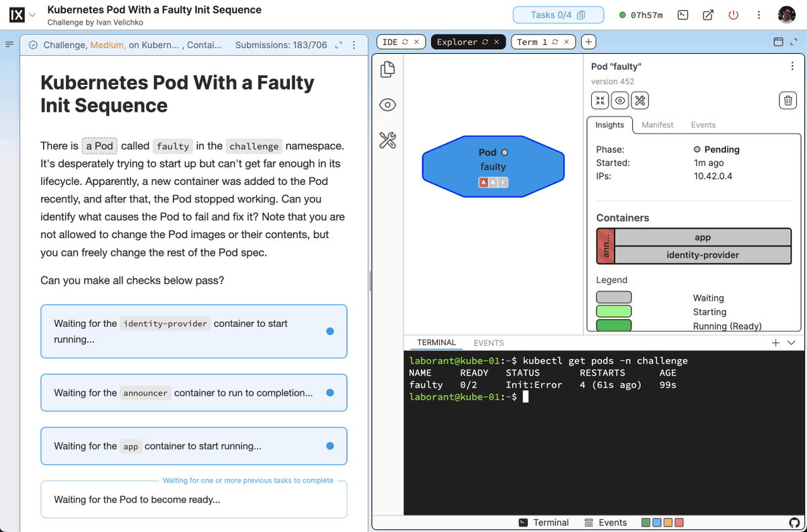The height and width of the screenshot is (532, 807).
Task: Click the green swatch in the bottom status bar
Action: 646,522
